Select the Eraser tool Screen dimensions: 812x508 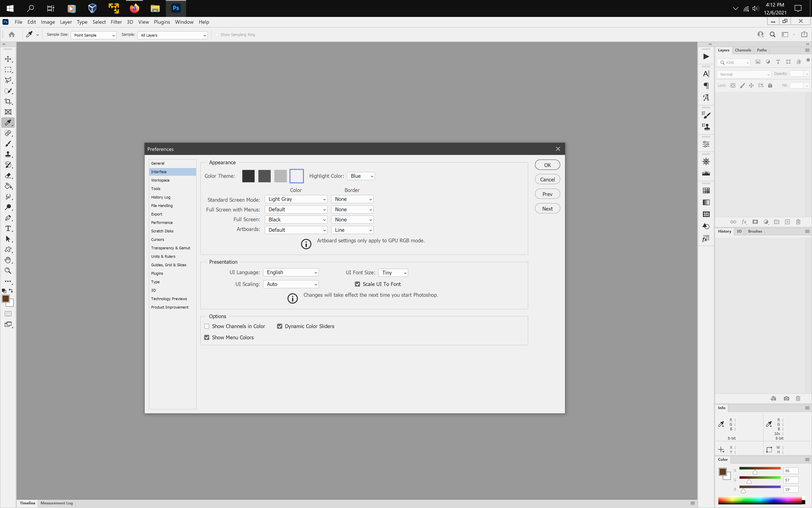[8, 175]
